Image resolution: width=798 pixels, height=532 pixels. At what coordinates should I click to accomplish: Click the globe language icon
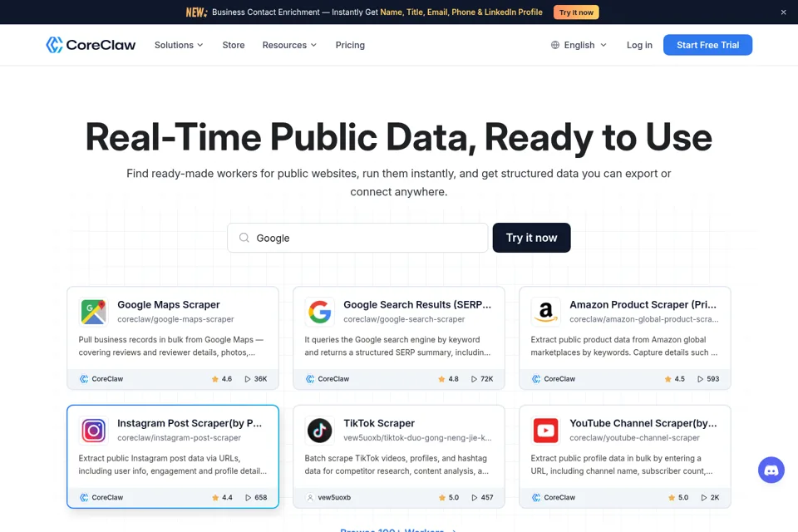click(x=555, y=45)
